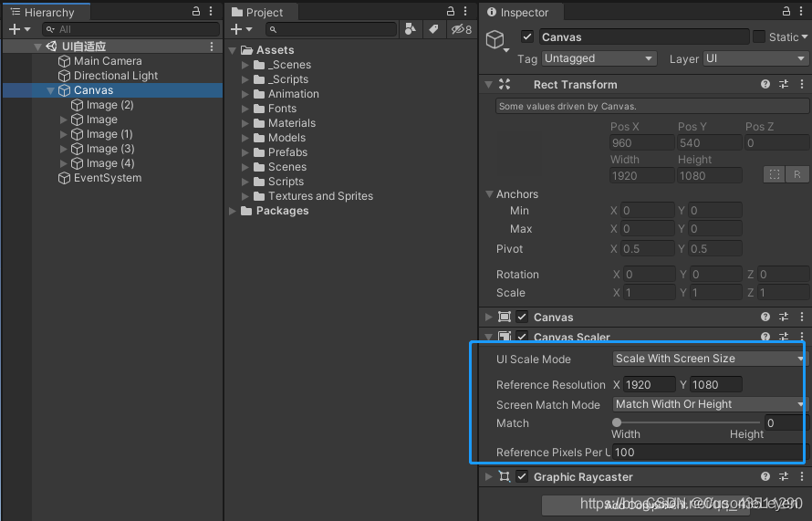Toggle hidden packages visibility count
812x521 pixels.
point(461,29)
